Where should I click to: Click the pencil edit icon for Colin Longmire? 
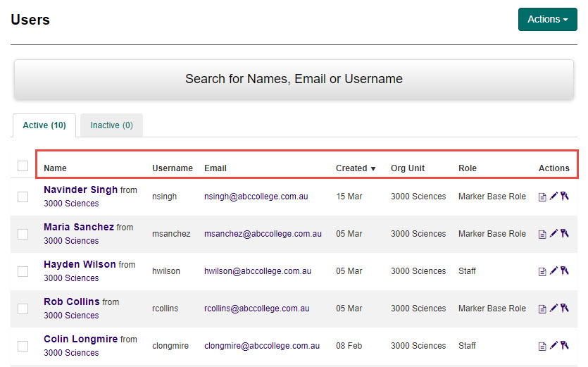click(553, 345)
